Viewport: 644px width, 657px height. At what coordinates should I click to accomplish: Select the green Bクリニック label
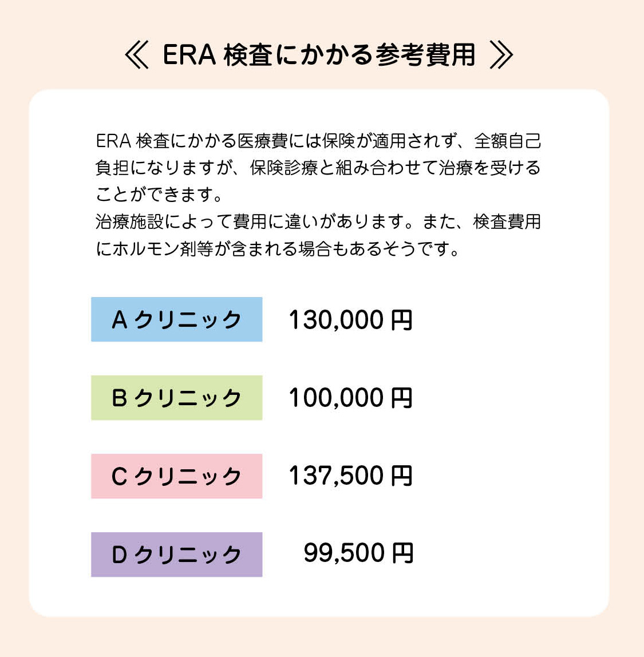[176, 398]
